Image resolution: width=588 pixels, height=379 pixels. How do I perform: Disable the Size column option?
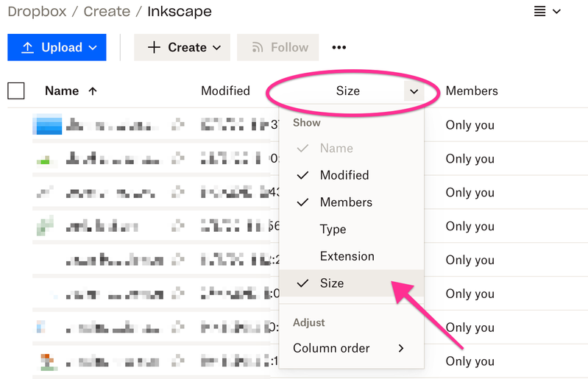tap(332, 283)
